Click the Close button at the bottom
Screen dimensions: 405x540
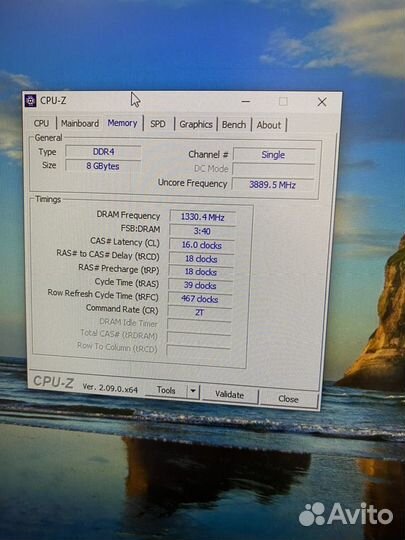point(288,399)
